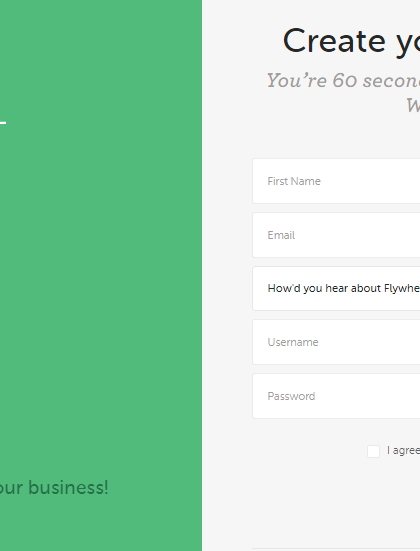Open the "How'd you hear about Flywheel" dropdown

click(x=336, y=289)
